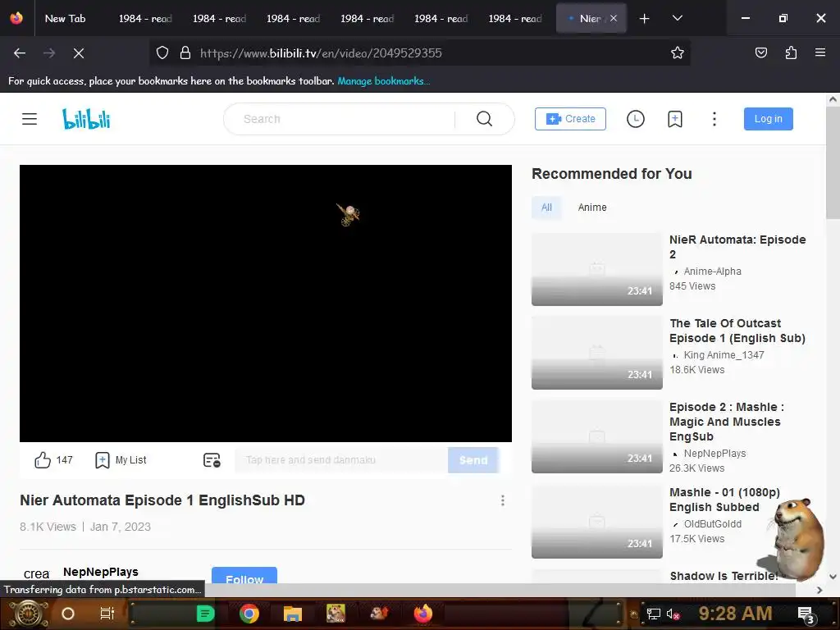Image resolution: width=840 pixels, height=630 pixels.
Task: Switch to the New Tab tab
Action: click(65, 18)
